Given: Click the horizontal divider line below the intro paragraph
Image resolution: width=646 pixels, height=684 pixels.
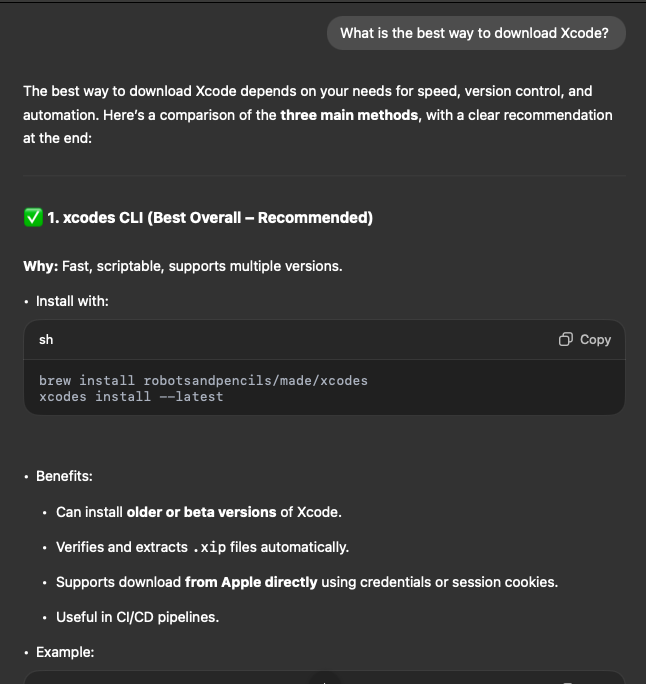Looking at the screenshot, I should [325, 175].
